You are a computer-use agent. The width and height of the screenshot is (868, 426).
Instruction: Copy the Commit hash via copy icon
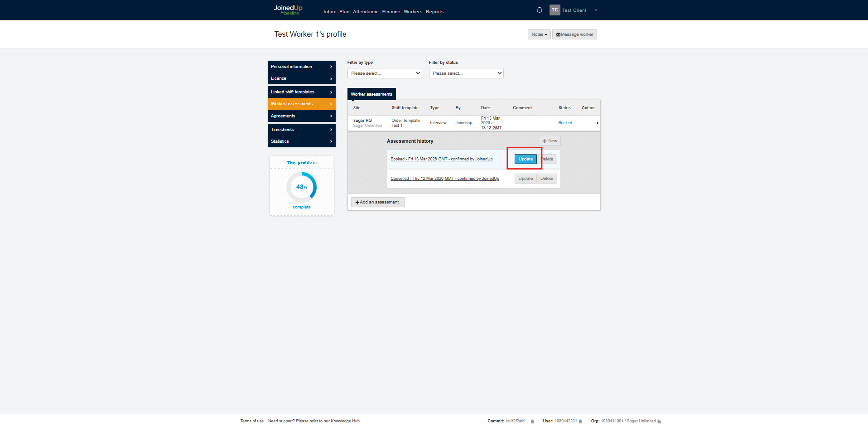click(532, 421)
